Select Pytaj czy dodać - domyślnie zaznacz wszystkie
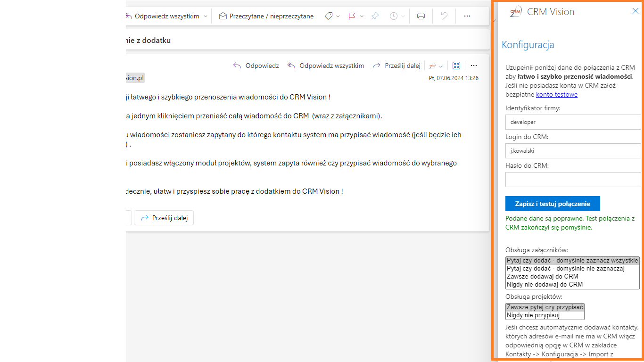Screen dimensions: 644x362 (x=572, y=260)
